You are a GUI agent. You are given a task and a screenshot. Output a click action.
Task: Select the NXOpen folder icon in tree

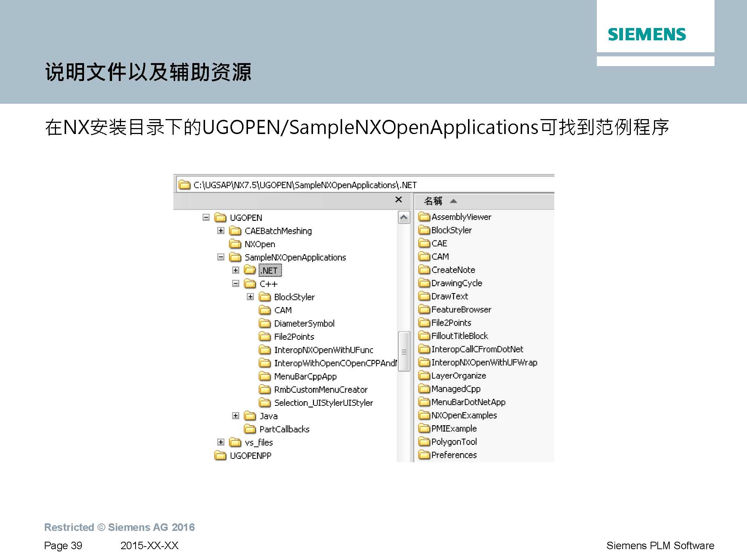tap(235, 244)
